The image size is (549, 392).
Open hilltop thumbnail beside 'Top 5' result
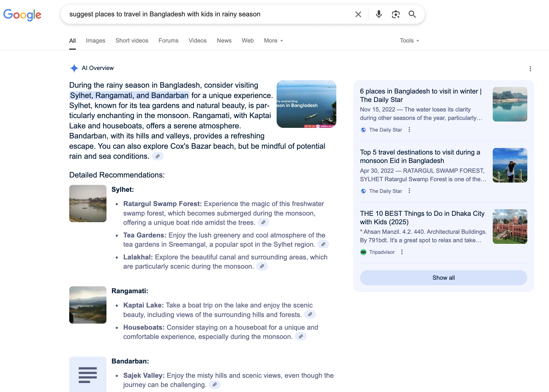510,165
